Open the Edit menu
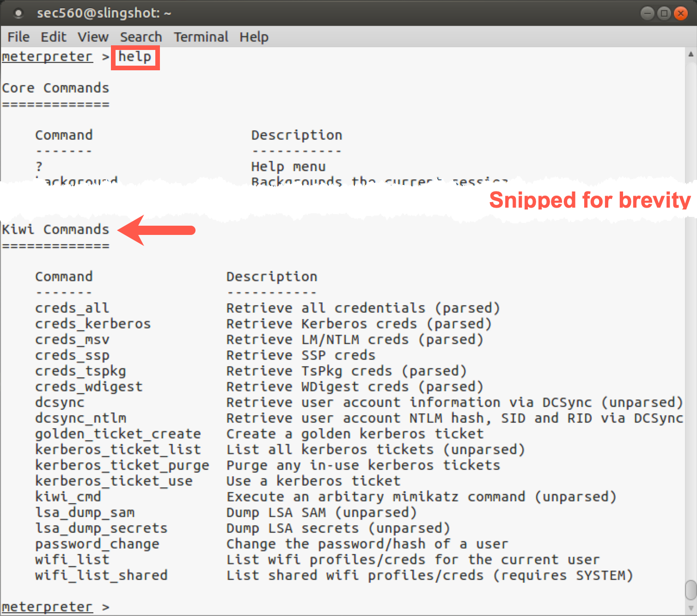This screenshot has width=697, height=616. (53, 37)
